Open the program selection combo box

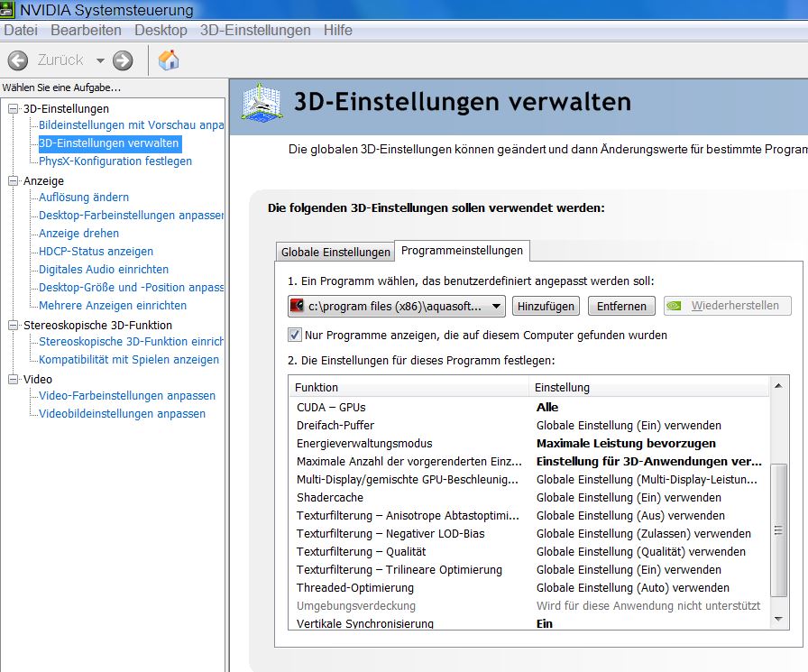coord(397,306)
